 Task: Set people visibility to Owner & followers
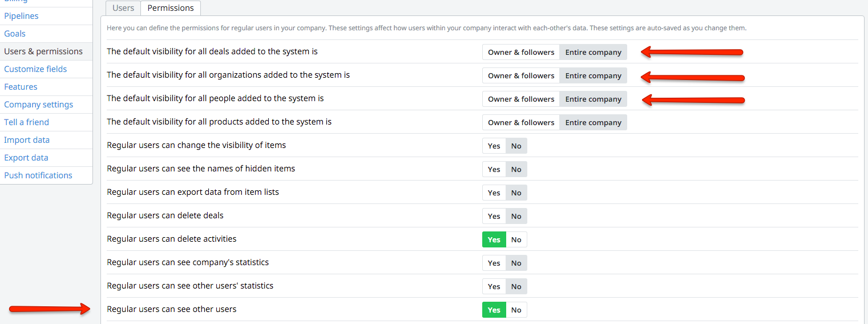tap(521, 99)
